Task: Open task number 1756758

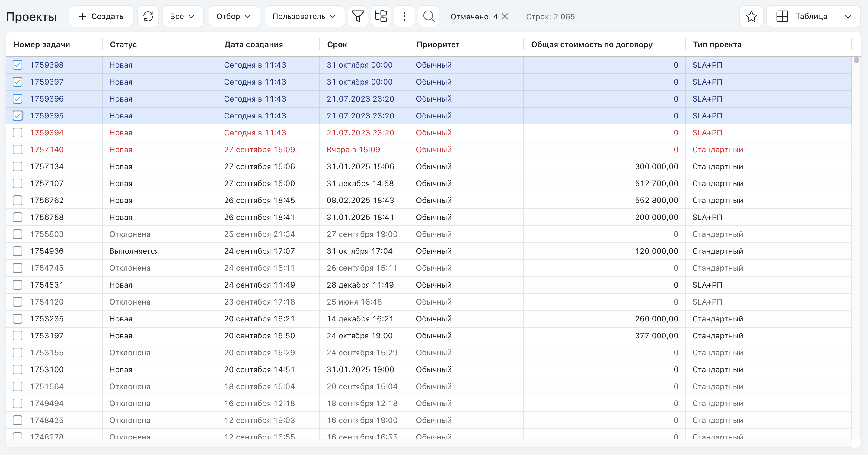Action: (x=47, y=217)
